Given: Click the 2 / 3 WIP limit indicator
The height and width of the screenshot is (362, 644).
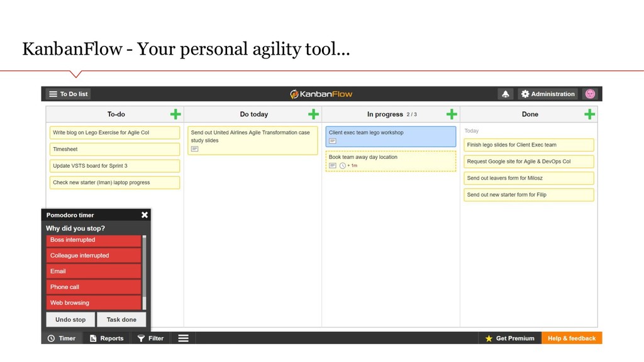Looking at the screenshot, I should coord(412,114).
